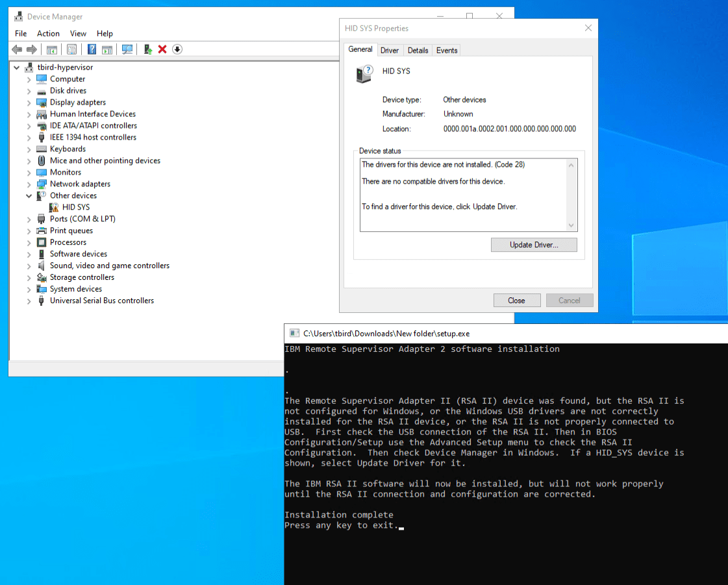Expand Mice and other pointing devices
This screenshot has width=728, height=585.
click(x=29, y=160)
